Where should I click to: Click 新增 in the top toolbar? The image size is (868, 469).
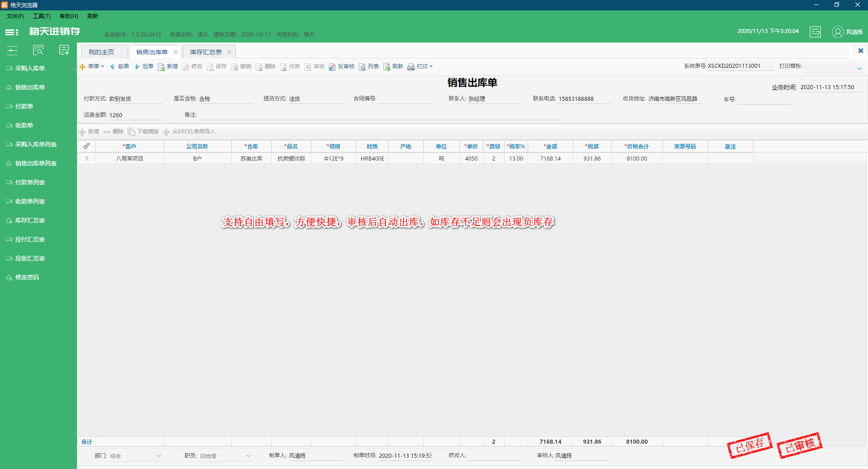pos(168,66)
